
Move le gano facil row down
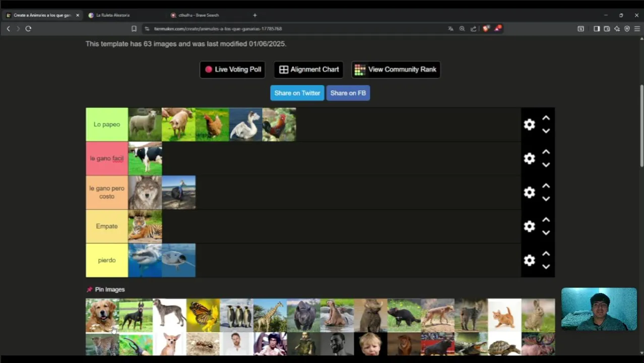click(546, 165)
